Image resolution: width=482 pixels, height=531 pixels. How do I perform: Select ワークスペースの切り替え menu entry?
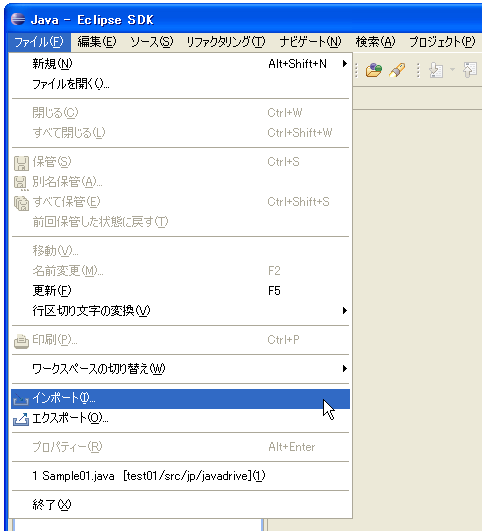coord(180,368)
